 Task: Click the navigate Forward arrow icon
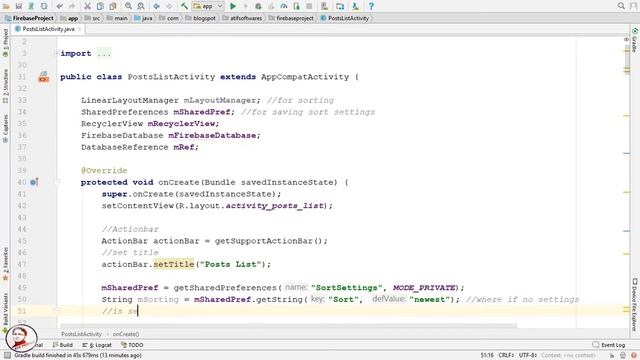pos(169,6)
